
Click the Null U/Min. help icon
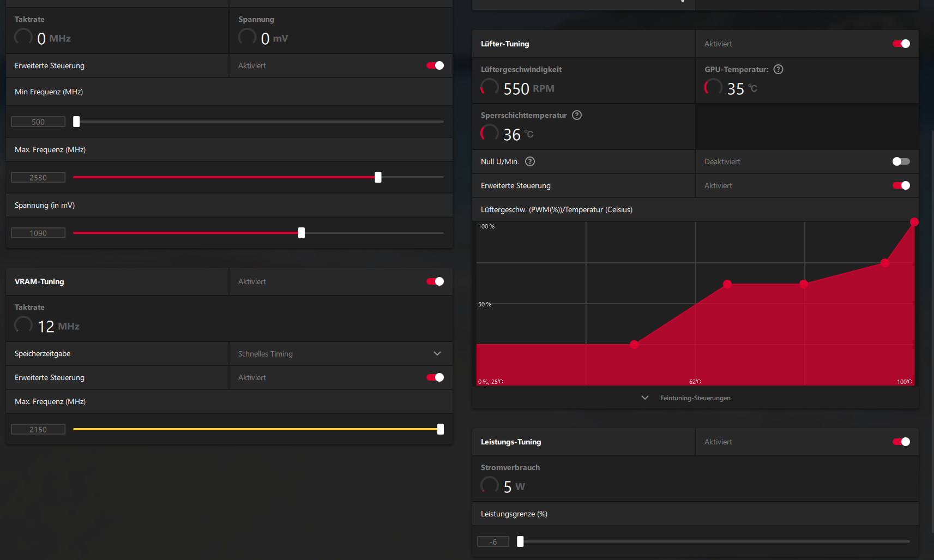[530, 161]
